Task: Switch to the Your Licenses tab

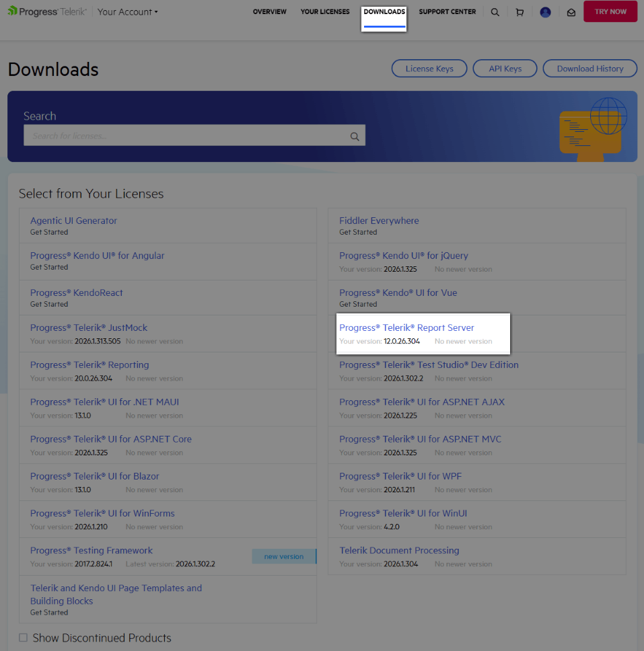Action: 324,11
